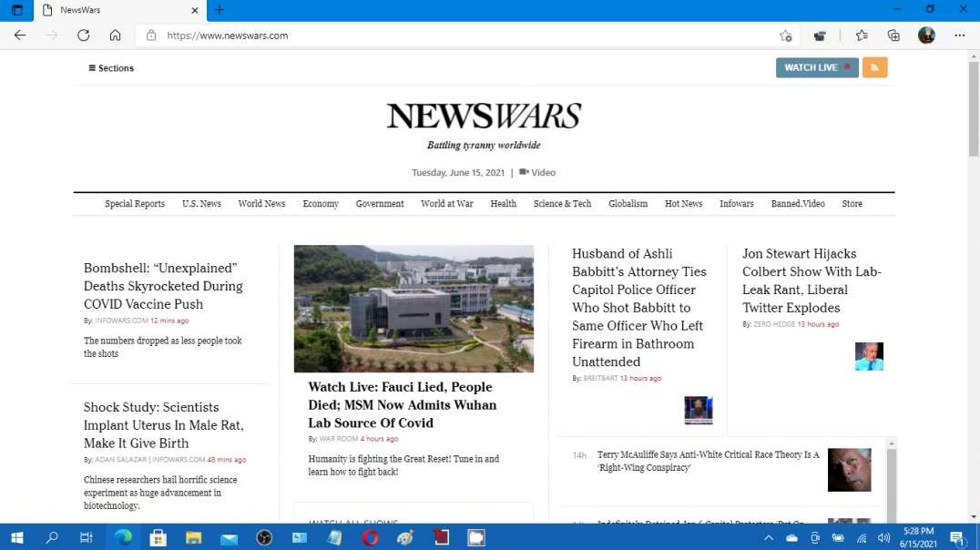Viewport: 980px width, 550px height.
Task: Show hidden system tray icons
Action: (769, 537)
